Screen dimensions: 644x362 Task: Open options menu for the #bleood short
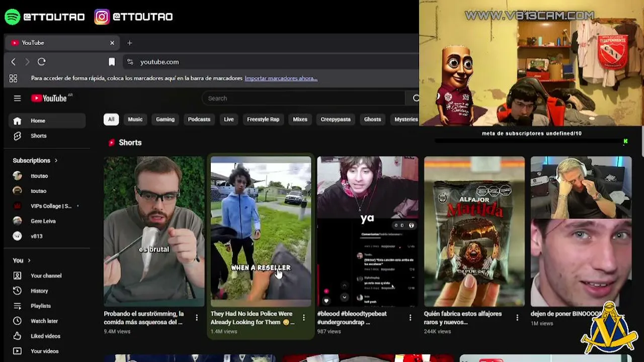point(410,318)
